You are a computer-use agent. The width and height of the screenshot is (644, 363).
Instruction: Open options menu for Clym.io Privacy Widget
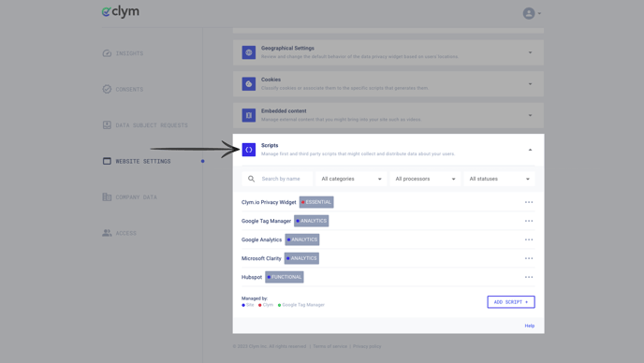529,202
